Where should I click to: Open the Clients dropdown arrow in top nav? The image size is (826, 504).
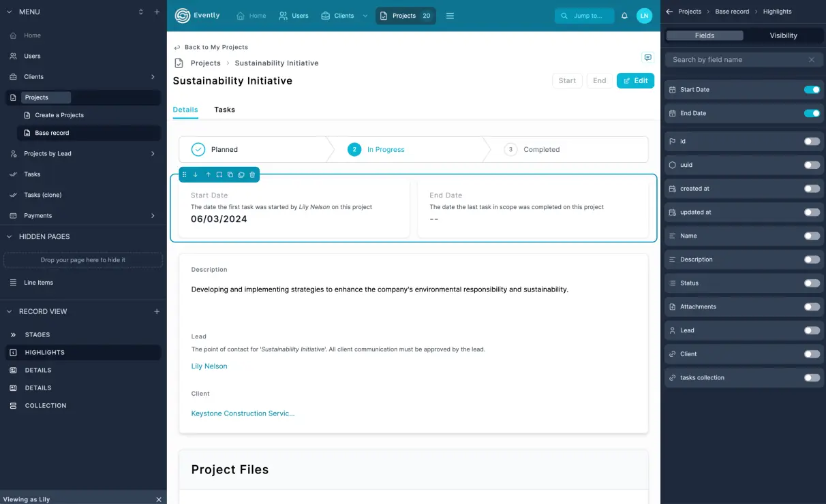pos(365,16)
